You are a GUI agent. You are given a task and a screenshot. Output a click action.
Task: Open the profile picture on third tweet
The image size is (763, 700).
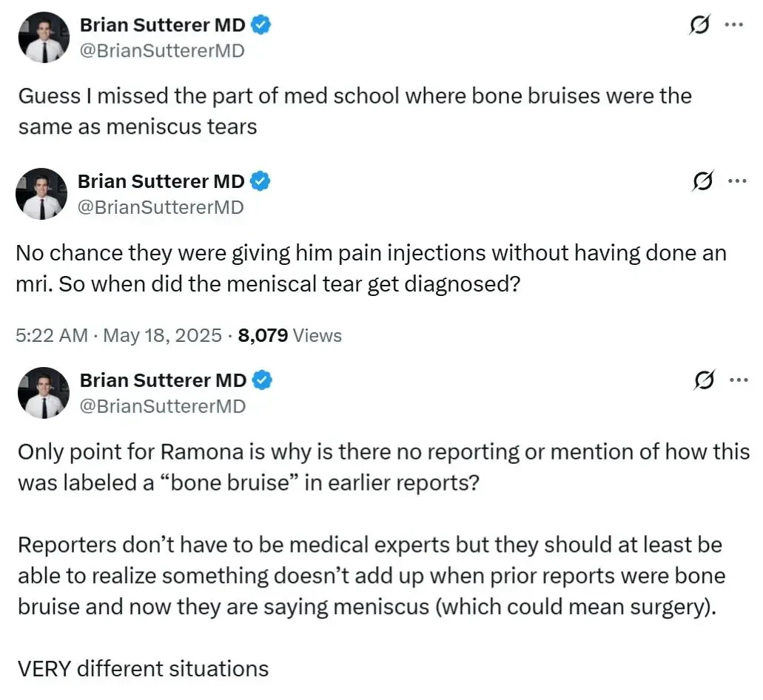(x=44, y=393)
